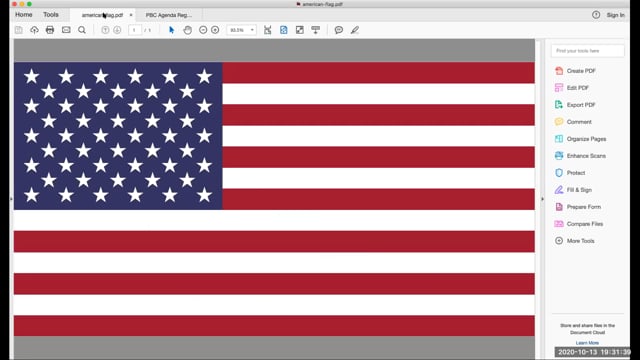
Task: Click the page number input field
Action: point(135,30)
